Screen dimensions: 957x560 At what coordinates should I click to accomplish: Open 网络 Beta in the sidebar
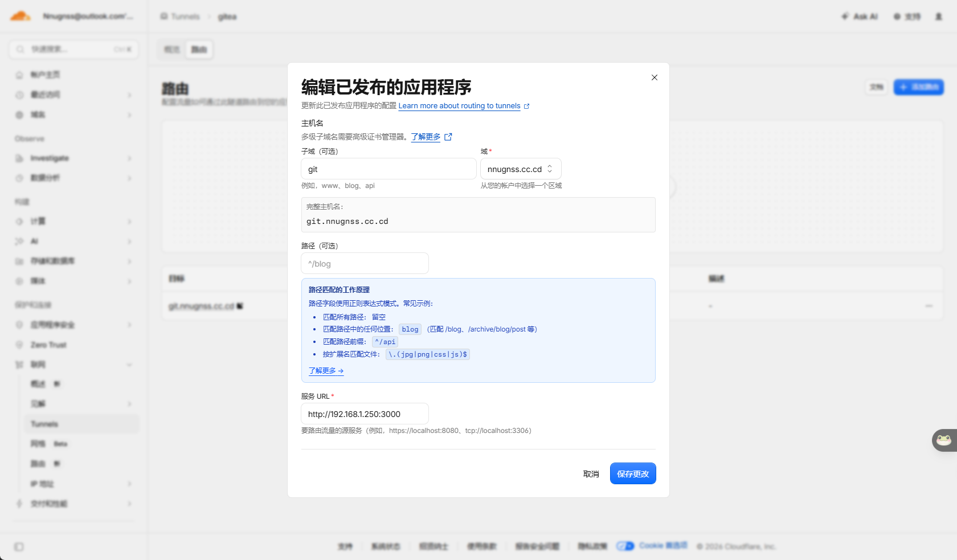click(x=81, y=444)
